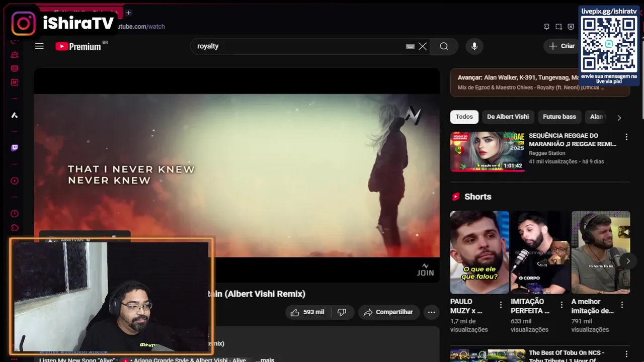Select the 'De Albert Vishi' chip
This screenshot has width=644, height=362.
tap(508, 117)
